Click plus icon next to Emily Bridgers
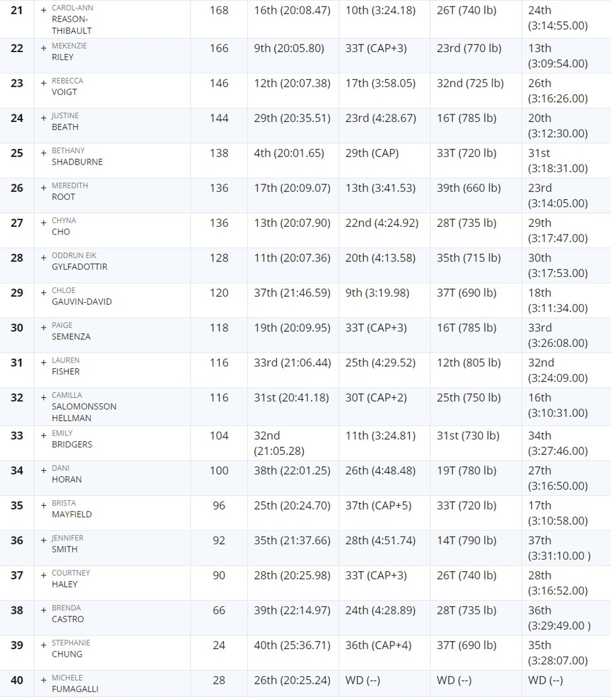The image size is (611, 700). pos(43,435)
